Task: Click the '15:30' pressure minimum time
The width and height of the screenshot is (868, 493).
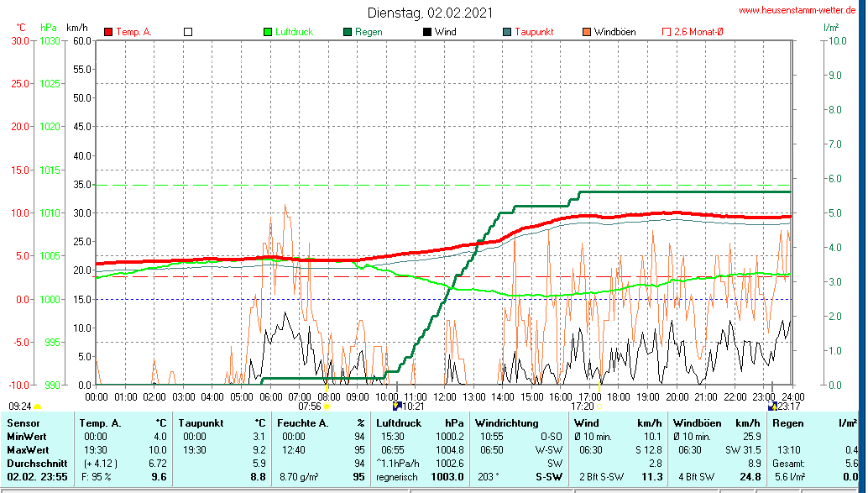Action: (393, 437)
